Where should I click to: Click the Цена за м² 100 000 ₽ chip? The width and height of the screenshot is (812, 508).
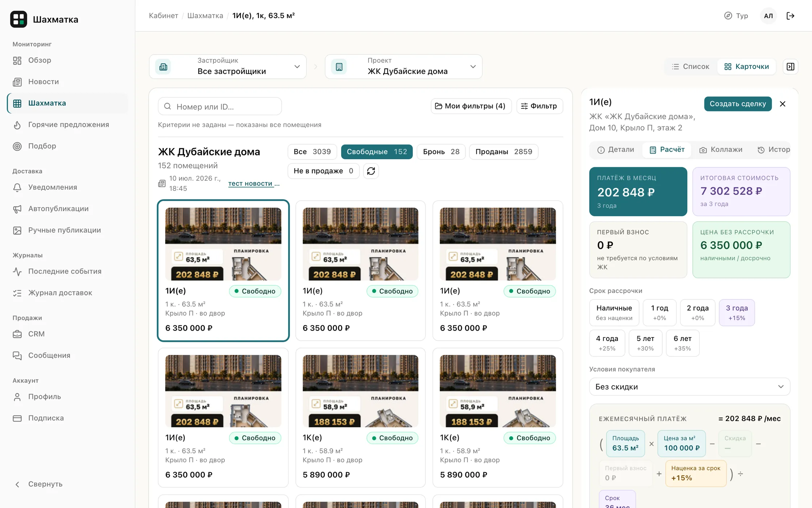coord(681,443)
